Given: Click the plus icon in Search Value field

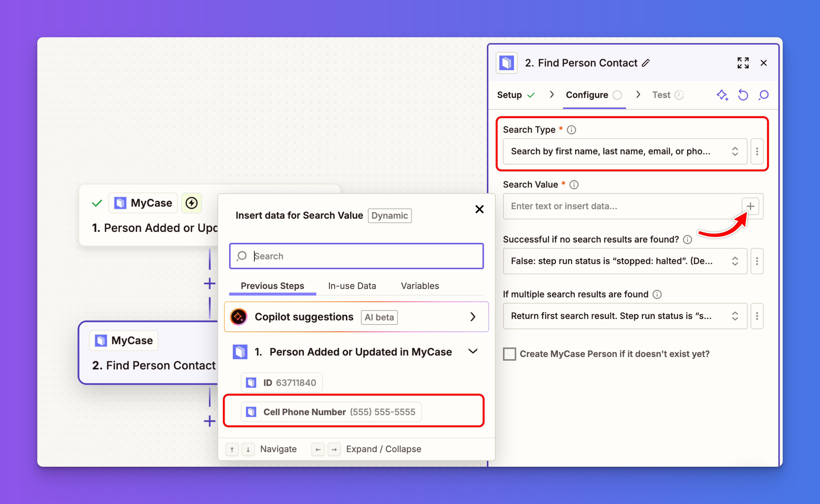Looking at the screenshot, I should (750, 206).
